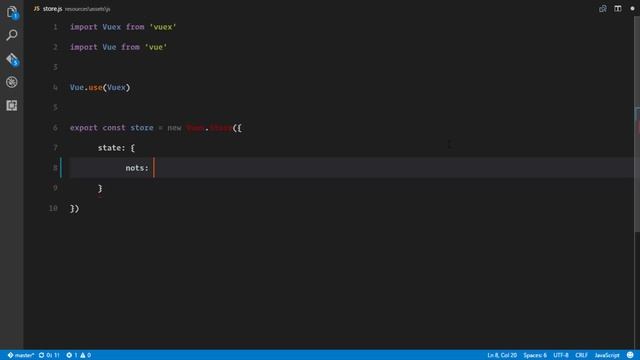Change indentation via Spaces: 6
640x360 pixels.
pyautogui.click(x=535, y=355)
